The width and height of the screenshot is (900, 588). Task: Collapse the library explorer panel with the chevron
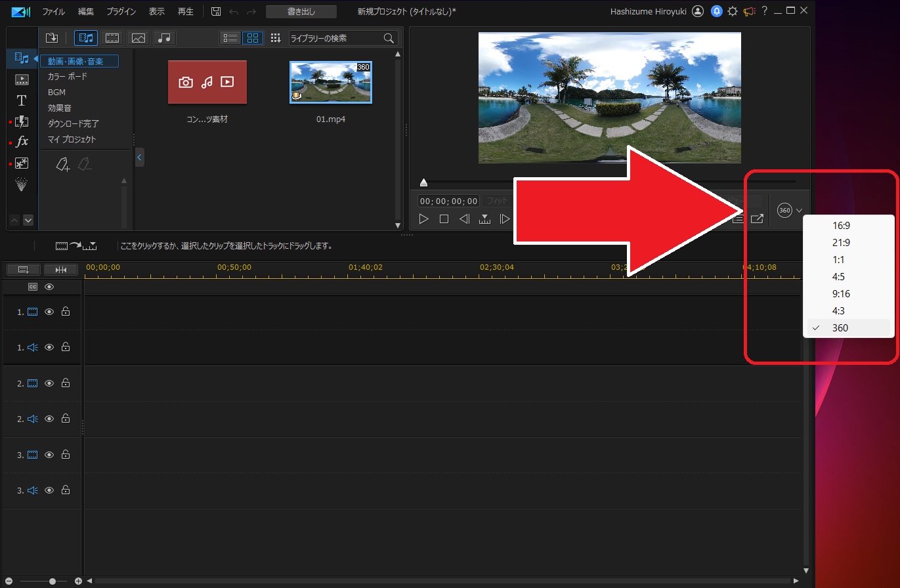click(x=139, y=157)
